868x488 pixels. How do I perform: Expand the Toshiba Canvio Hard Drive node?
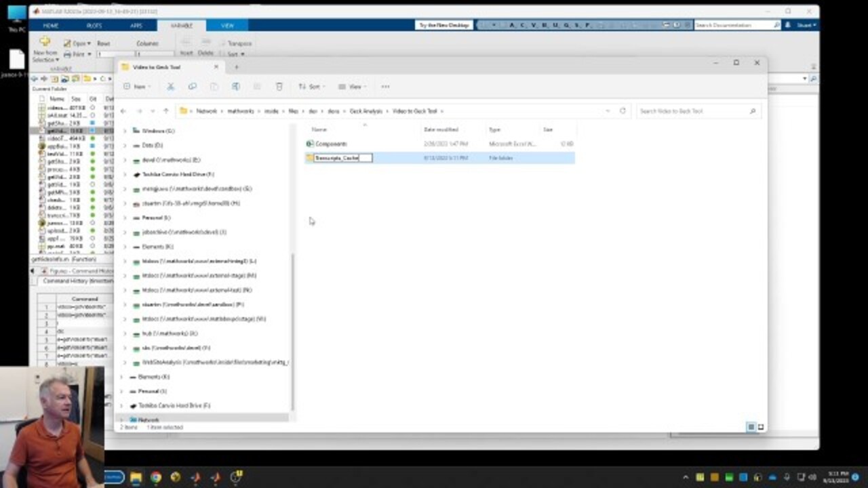(125, 174)
